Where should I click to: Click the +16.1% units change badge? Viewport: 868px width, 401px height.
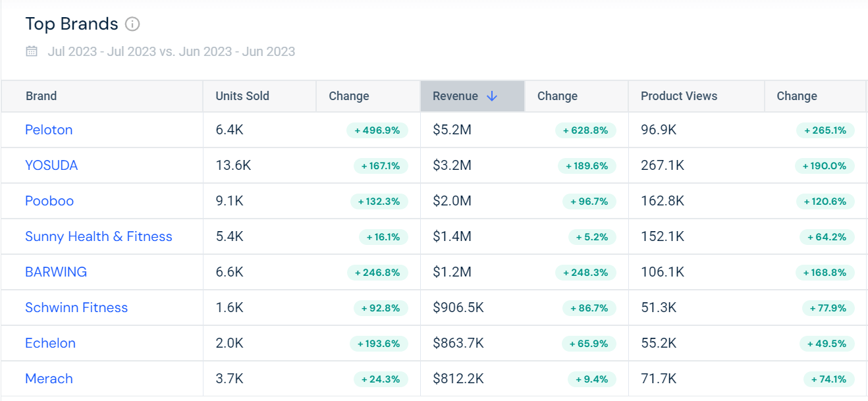click(383, 237)
